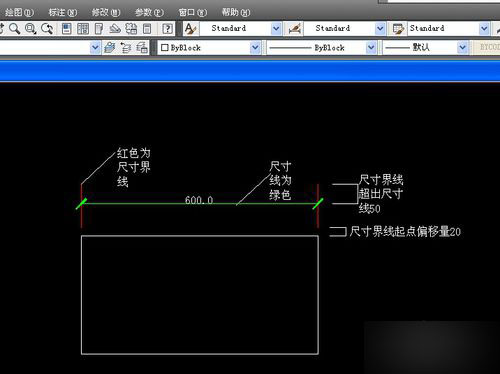
Task: Open the Table Style manager icon
Action: pyautogui.click(x=398, y=29)
